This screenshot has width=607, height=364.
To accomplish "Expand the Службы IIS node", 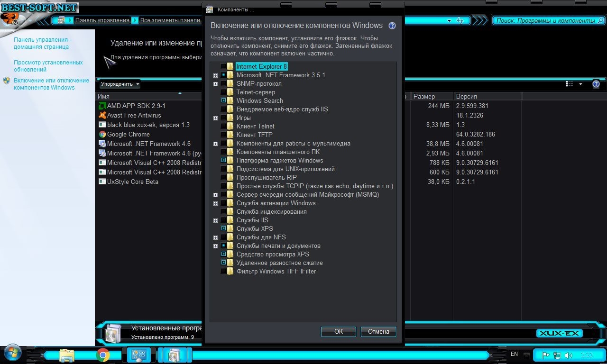I will tap(215, 220).
